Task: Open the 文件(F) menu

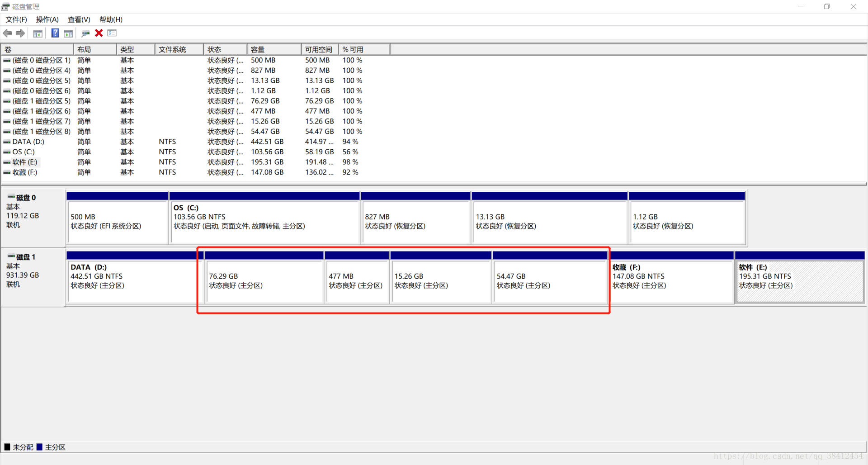Action: coord(16,19)
